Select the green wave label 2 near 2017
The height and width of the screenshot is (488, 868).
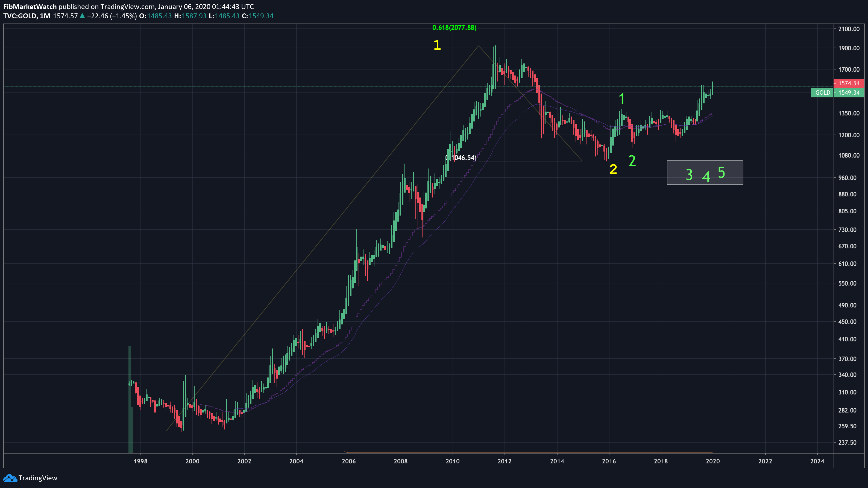pyautogui.click(x=632, y=161)
